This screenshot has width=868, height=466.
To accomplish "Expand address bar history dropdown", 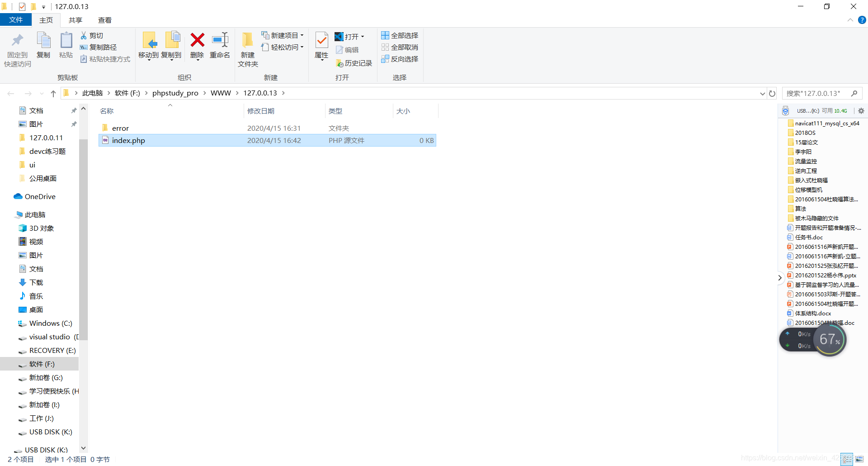I will coord(763,94).
